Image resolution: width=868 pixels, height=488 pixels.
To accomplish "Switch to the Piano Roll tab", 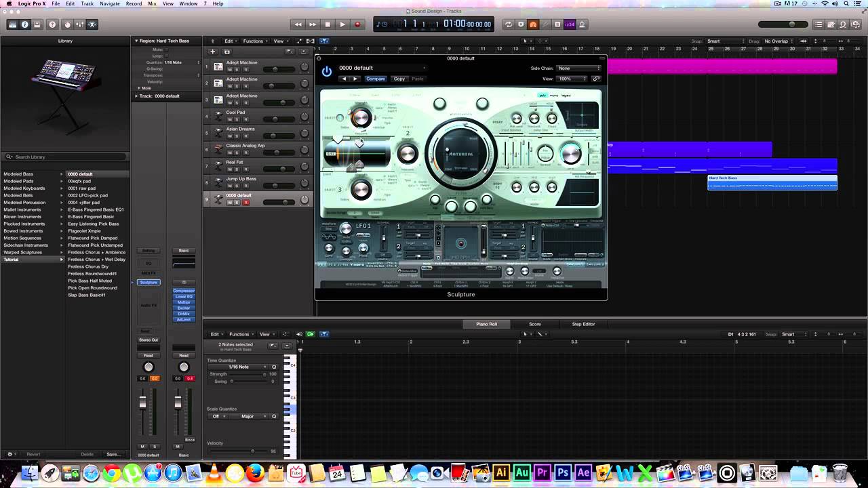I will coord(486,324).
